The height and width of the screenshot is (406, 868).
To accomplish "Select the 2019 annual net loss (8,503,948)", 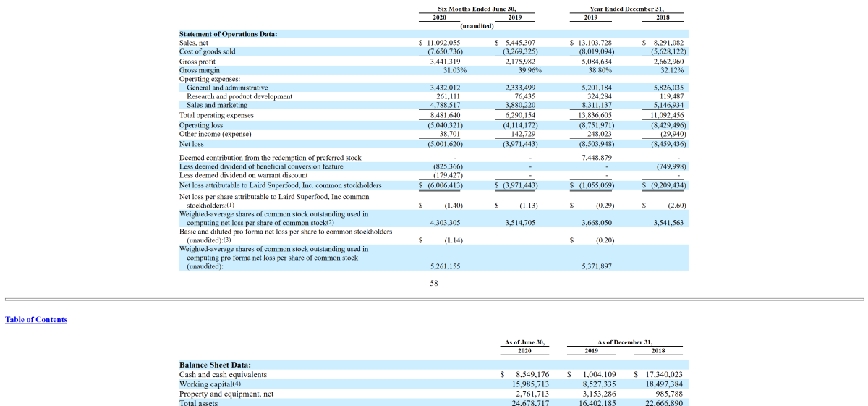I will coord(597,143).
